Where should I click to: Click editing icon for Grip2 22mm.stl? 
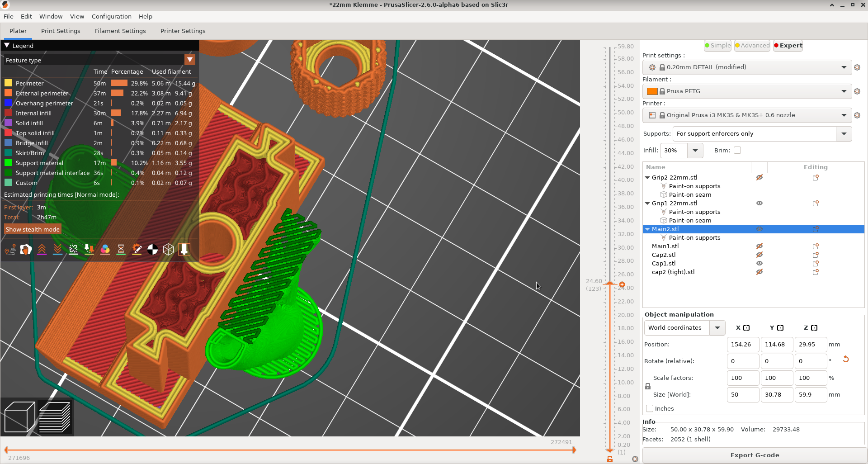(816, 177)
